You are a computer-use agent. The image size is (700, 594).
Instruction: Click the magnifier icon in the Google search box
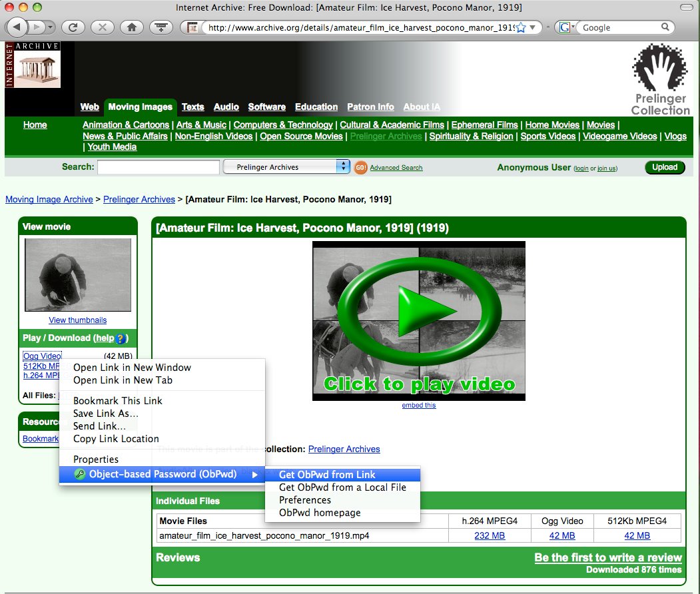pyautogui.click(x=665, y=27)
